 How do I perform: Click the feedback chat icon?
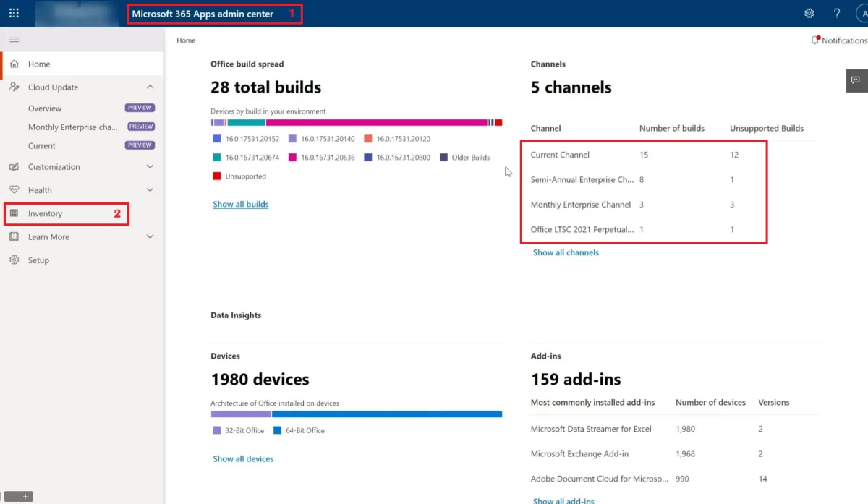tap(856, 80)
